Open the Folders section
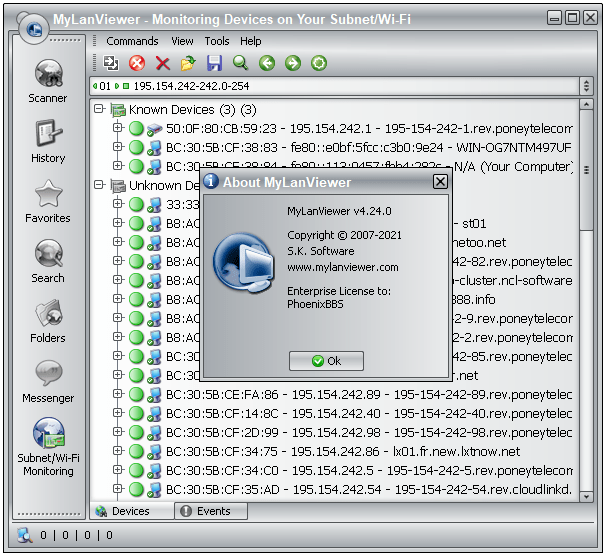606x555 pixels. 48,321
